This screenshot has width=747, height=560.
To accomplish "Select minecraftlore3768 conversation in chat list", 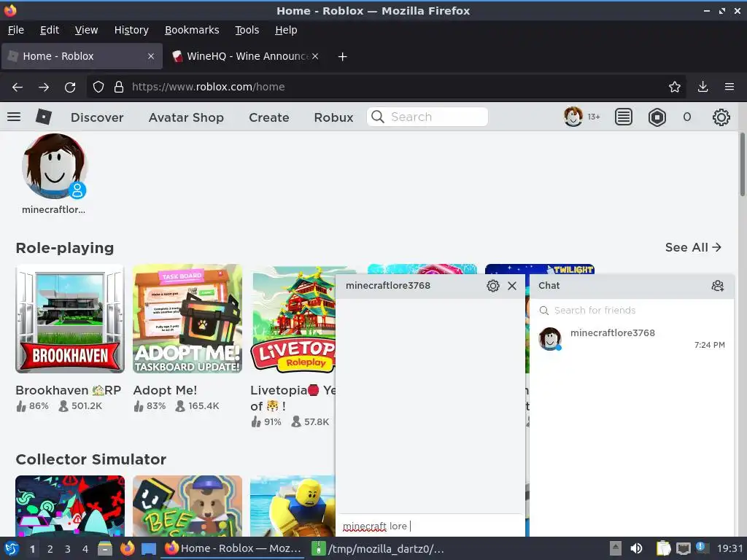I will 631,338.
